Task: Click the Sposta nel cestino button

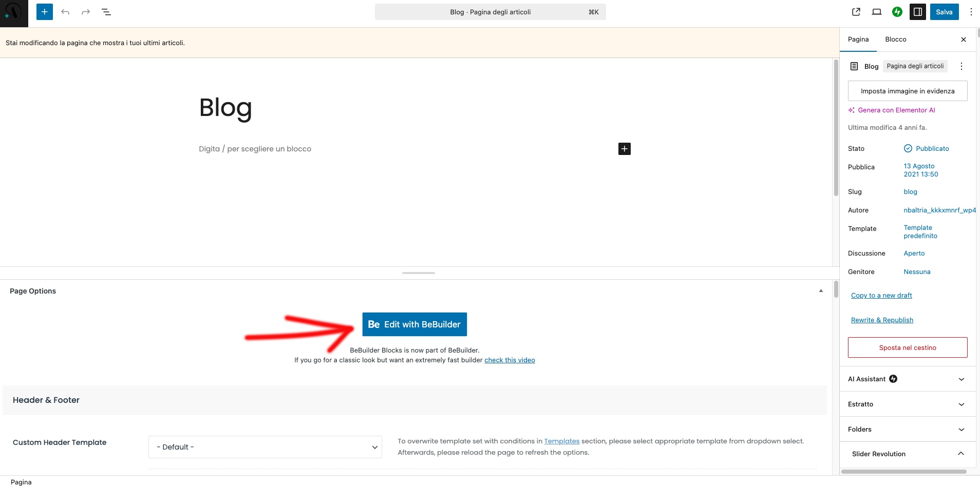Action: [908, 347]
